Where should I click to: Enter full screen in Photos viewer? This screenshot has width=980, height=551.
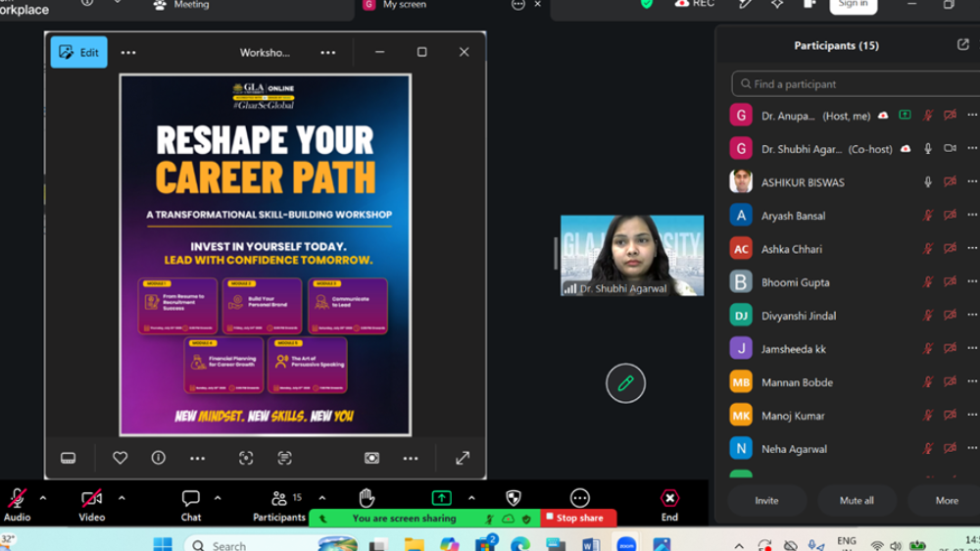click(x=463, y=459)
